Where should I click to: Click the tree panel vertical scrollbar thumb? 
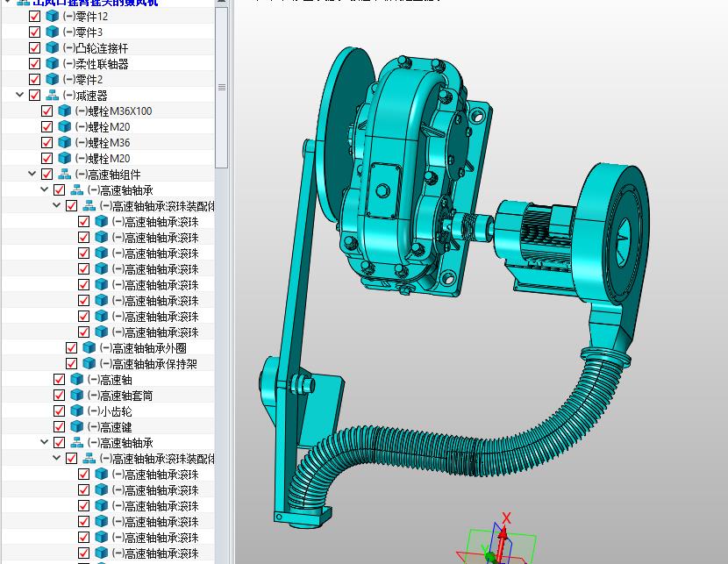point(221,88)
